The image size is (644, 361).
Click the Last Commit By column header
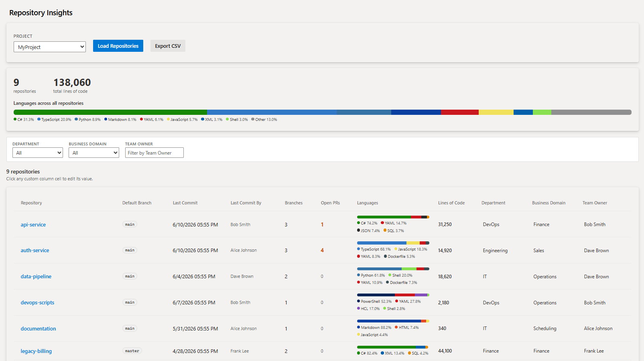(246, 203)
